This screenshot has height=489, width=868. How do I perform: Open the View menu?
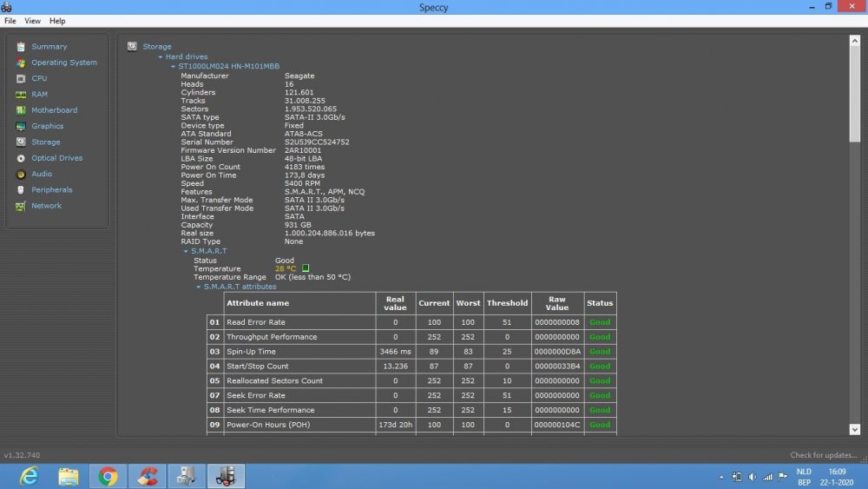pyautogui.click(x=32, y=21)
